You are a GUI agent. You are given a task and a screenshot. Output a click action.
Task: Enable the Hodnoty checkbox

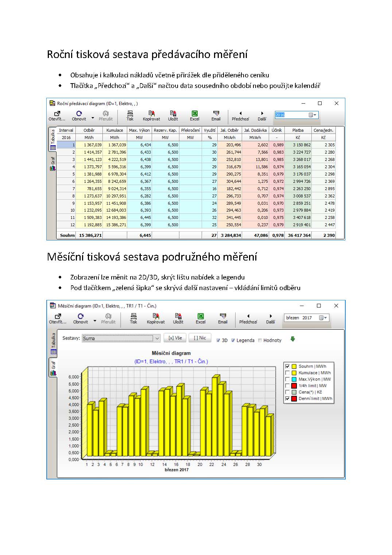260,340
